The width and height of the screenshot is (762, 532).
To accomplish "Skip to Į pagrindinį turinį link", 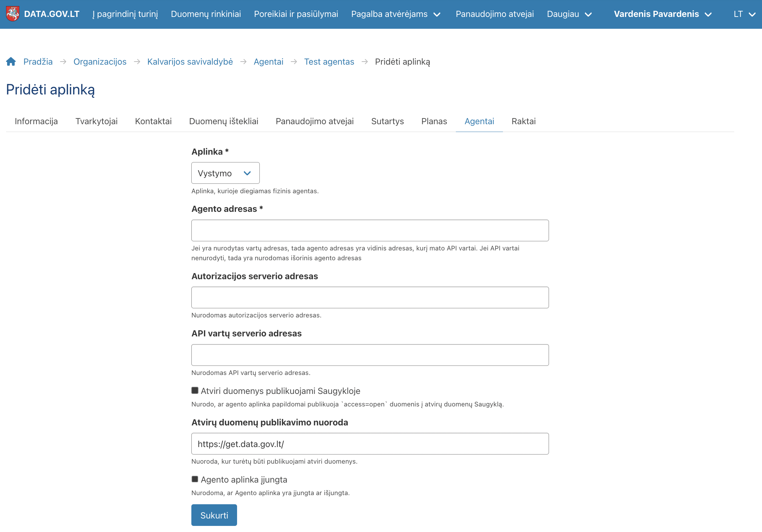I will point(125,14).
